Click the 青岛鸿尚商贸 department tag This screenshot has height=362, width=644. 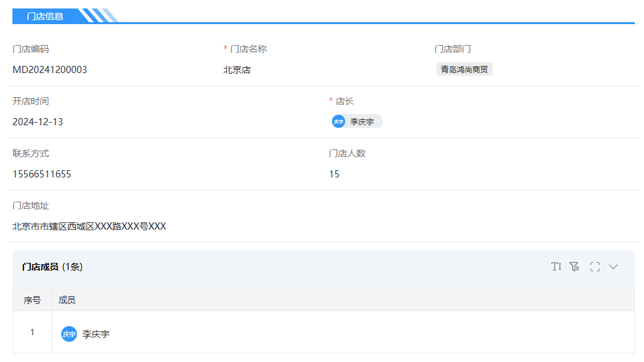pyautogui.click(x=464, y=70)
